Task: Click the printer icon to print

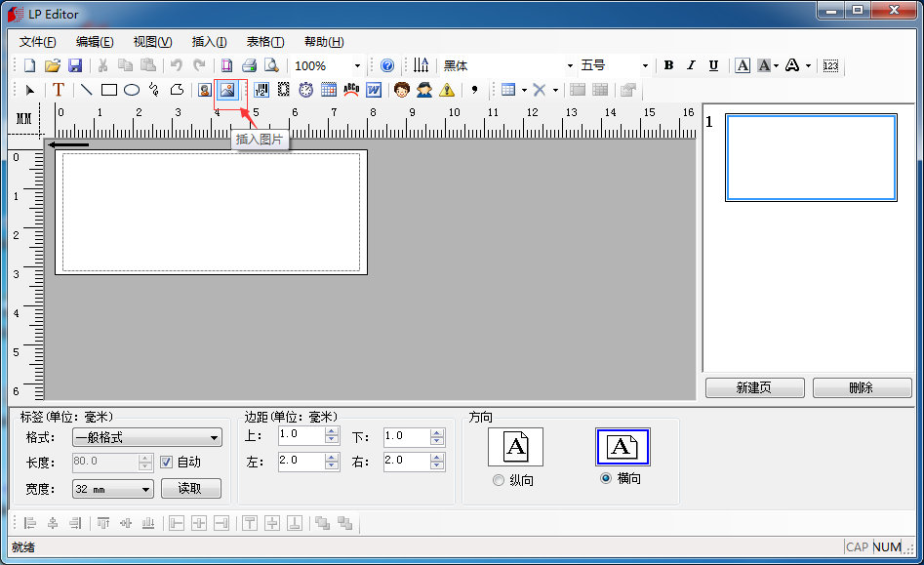Action: point(249,65)
